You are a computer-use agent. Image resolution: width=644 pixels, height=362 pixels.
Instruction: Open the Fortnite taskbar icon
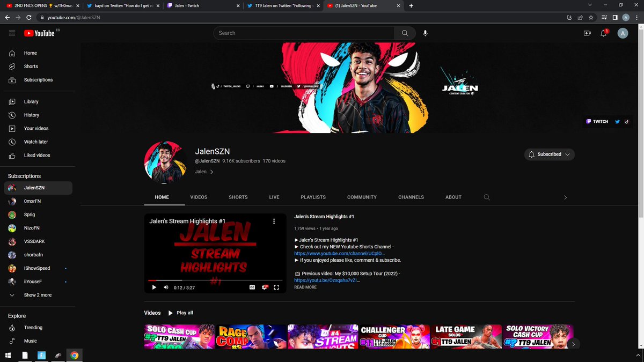[x=41, y=355]
